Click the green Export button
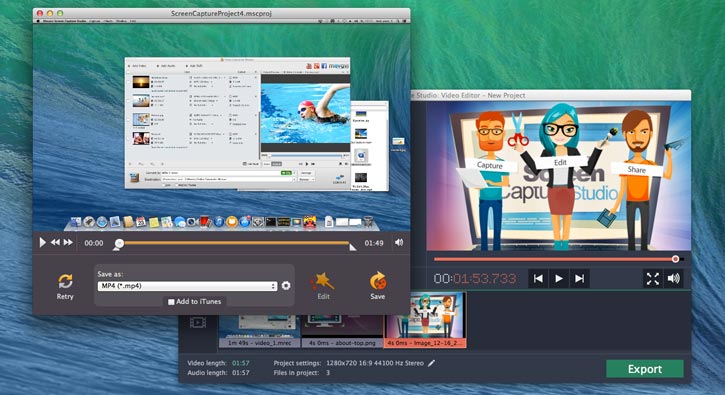This screenshot has height=395, width=725. 645,369
